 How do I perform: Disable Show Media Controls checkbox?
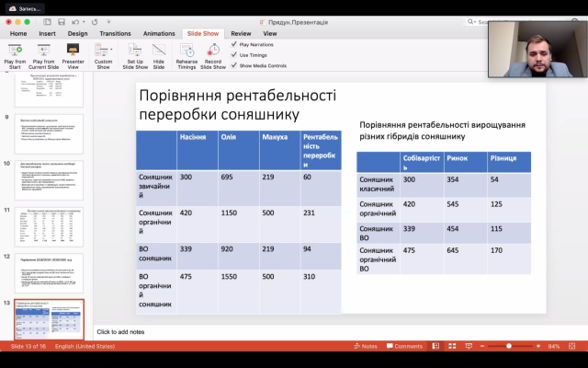(234, 65)
